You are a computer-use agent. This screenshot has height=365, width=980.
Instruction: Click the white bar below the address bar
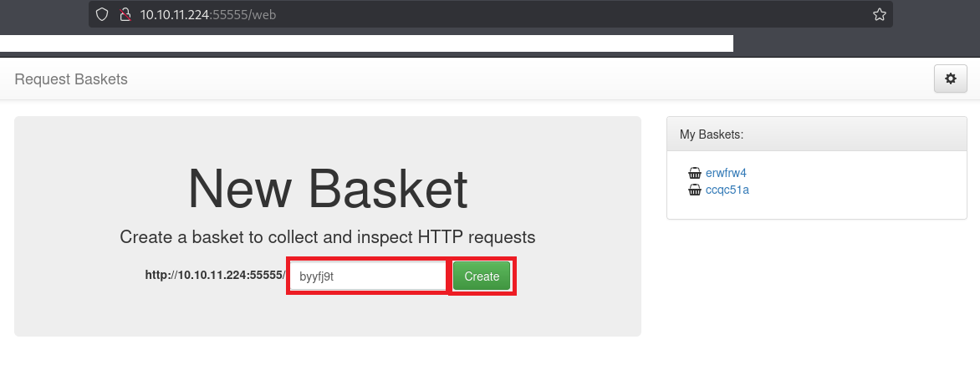click(366, 43)
